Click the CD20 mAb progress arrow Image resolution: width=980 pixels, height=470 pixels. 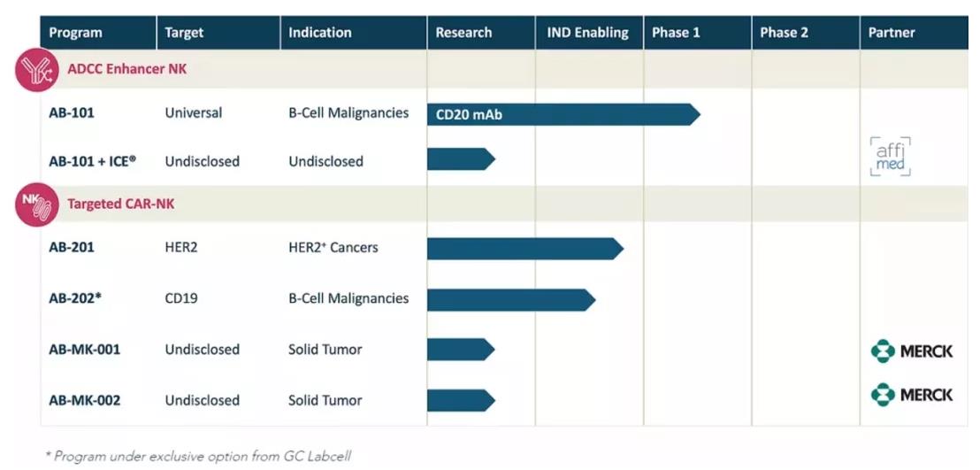pyautogui.click(x=563, y=114)
